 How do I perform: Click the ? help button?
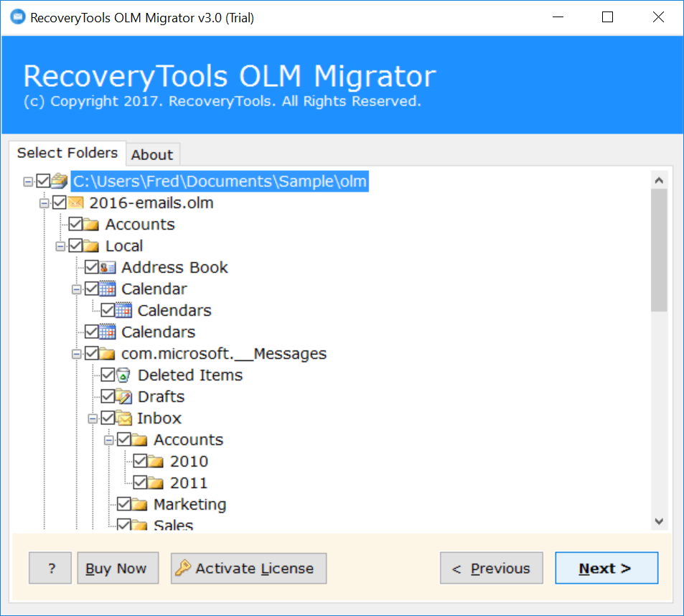click(x=50, y=568)
